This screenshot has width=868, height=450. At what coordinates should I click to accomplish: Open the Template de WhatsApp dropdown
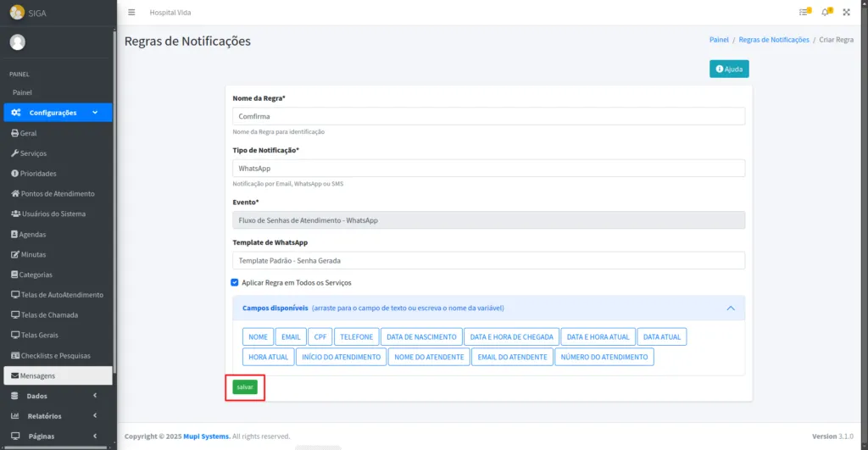point(488,261)
